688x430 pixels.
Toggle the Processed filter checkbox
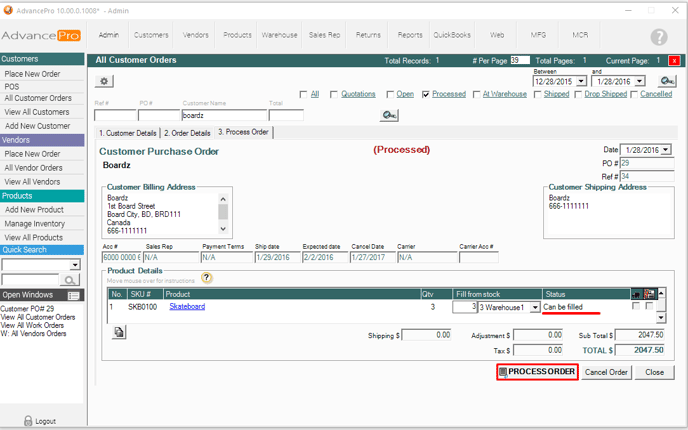(426, 94)
